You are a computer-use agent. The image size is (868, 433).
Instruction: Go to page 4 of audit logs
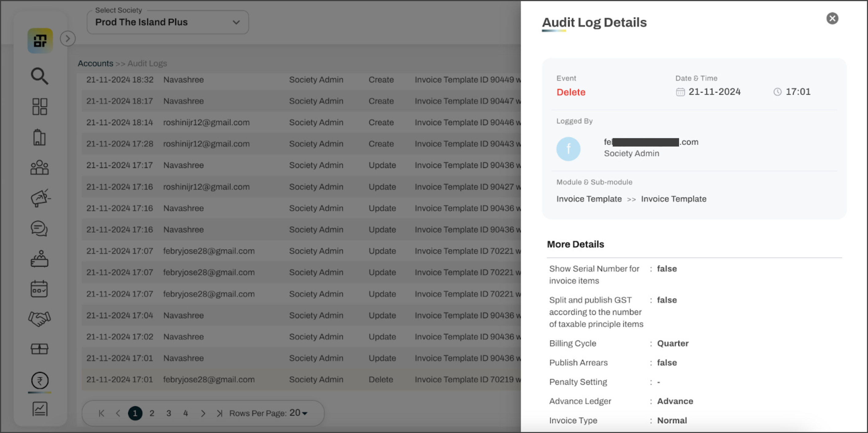[x=185, y=413]
